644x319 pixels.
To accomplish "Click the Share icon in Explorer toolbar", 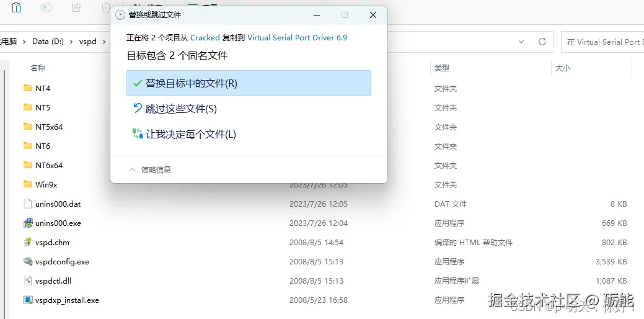I will point(76,7).
